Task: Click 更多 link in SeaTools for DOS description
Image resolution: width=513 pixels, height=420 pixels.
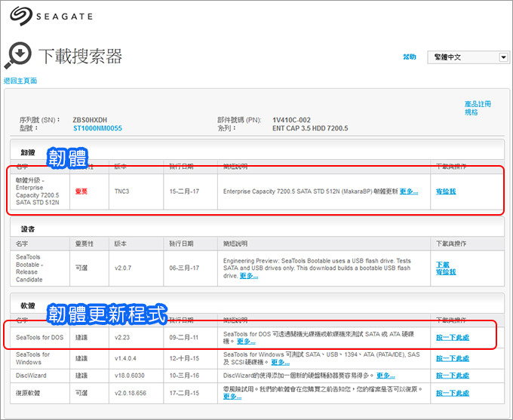Action: [246, 342]
